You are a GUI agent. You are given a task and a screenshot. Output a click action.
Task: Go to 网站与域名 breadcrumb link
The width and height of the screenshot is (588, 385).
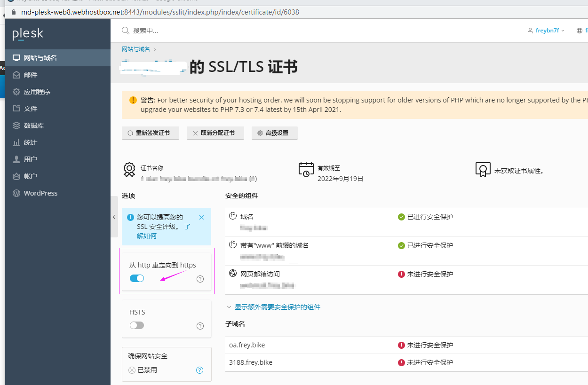tap(136, 49)
